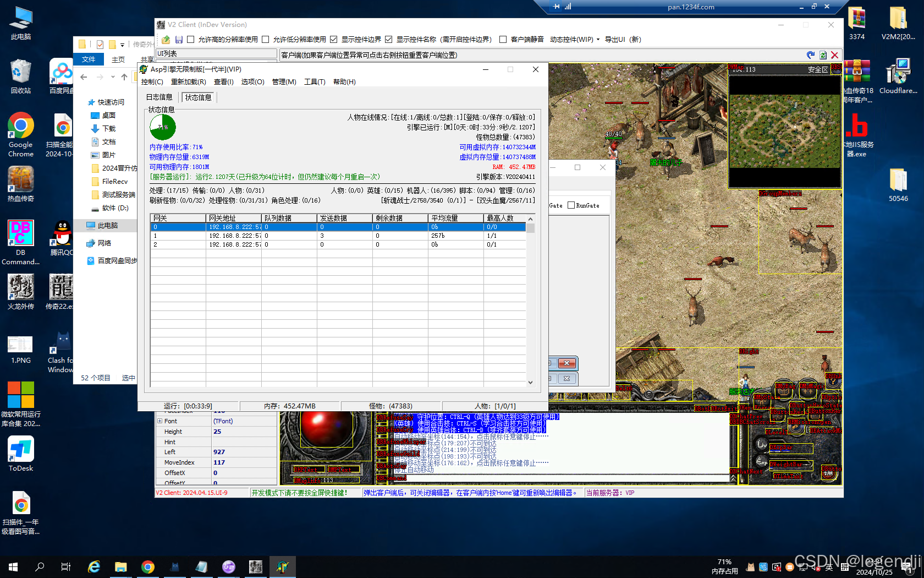Open 重新加载(R) menu
This screenshot has width=924, height=578.
coord(188,82)
